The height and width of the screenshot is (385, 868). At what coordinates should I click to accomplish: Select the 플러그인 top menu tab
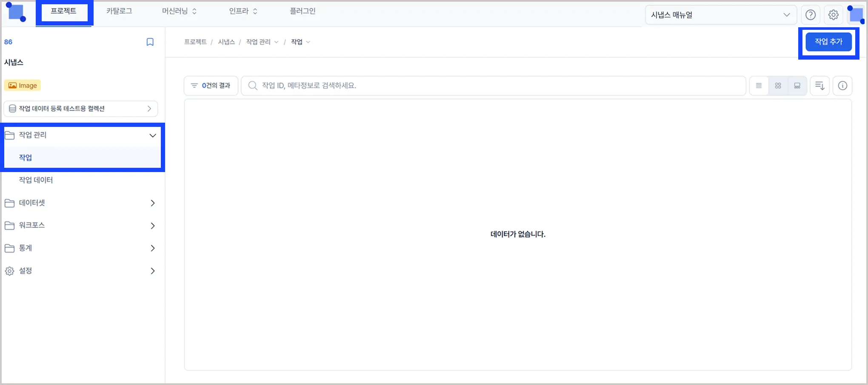pyautogui.click(x=303, y=11)
